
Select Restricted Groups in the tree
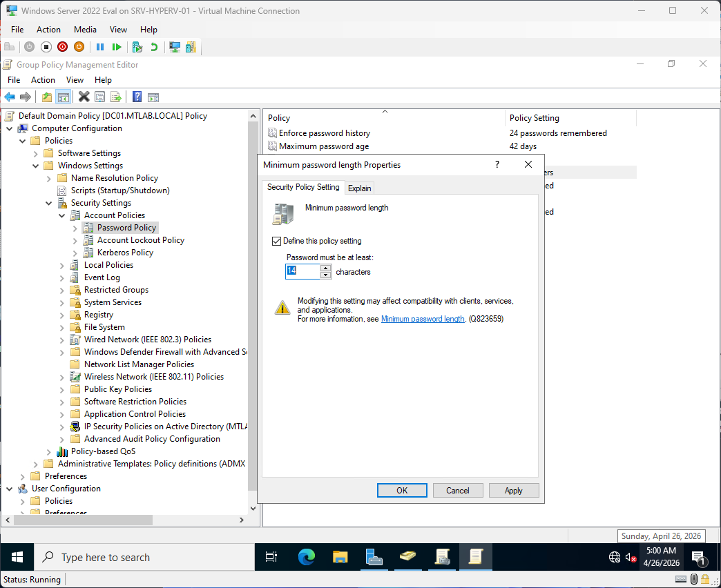coord(116,290)
